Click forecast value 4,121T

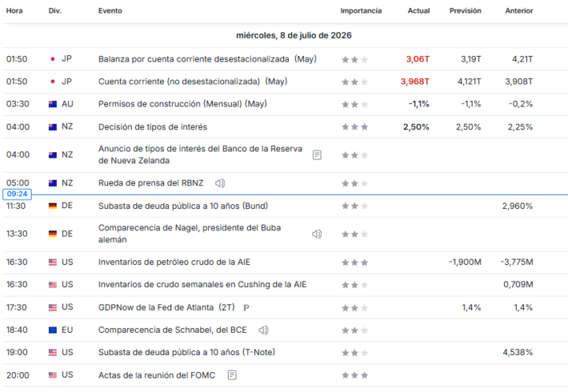click(469, 81)
